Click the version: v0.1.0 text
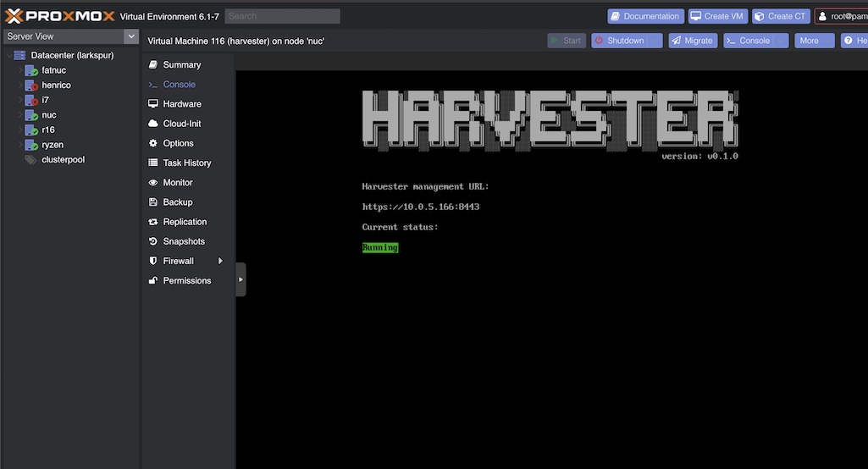Viewport: 868px width, 469px height. (699, 156)
